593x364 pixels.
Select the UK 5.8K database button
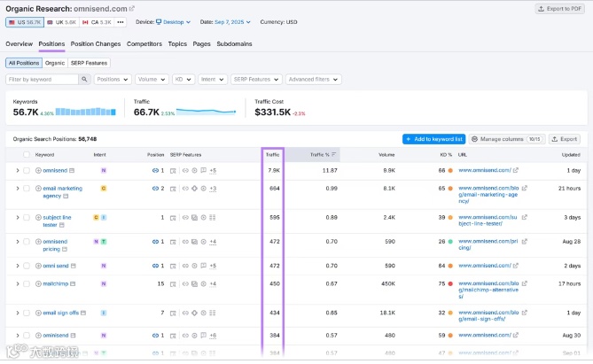[61, 22]
